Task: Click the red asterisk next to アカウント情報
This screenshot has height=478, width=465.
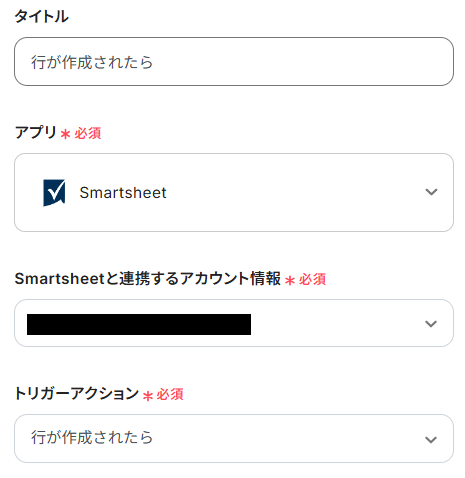Action: 290,280
